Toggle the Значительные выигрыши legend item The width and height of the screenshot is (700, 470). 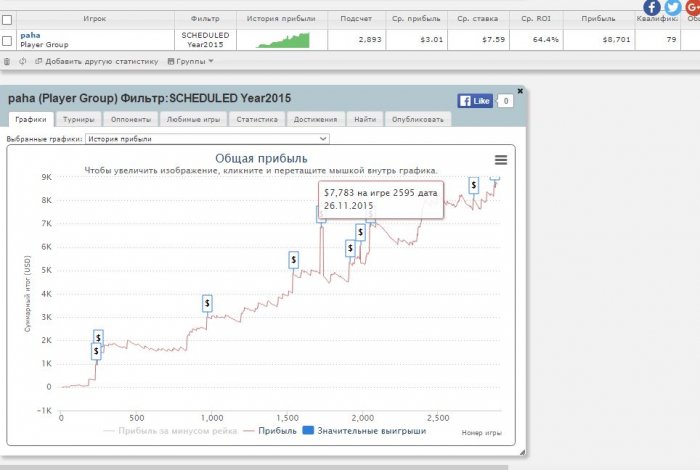coord(364,431)
